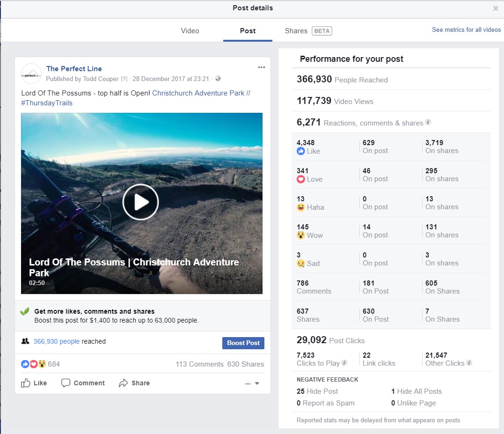The image size is (504, 434).
Task: Click the 366,930 people reached link
Action: click(57, 341)
